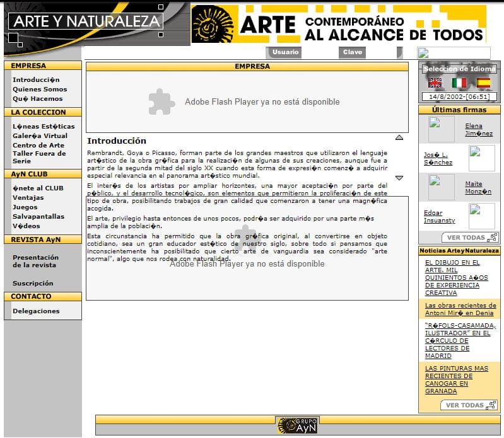The image size is (504, 438).
Task: Read news El Dibujo en el Arte
Action: pos(457,278)
